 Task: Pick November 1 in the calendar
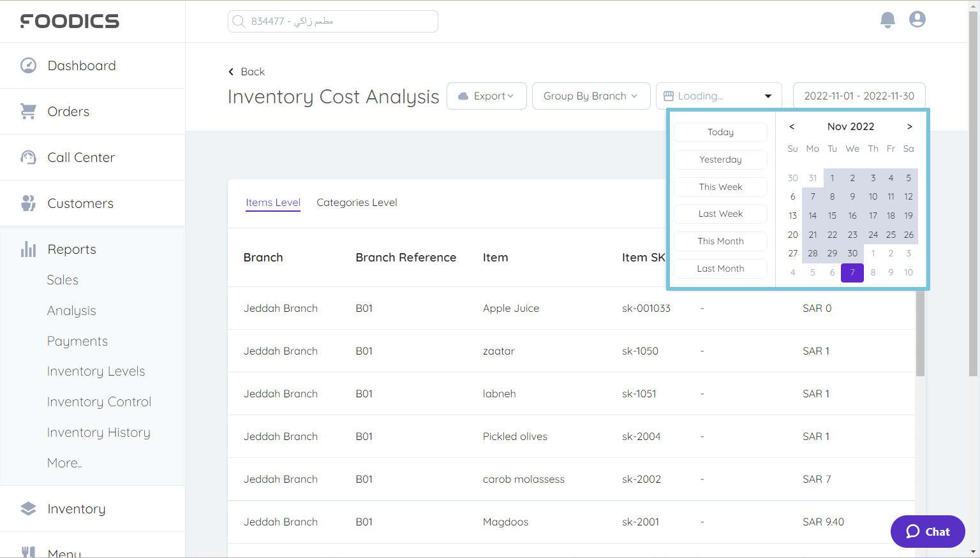pyautogui.click(x=832, y=178)
